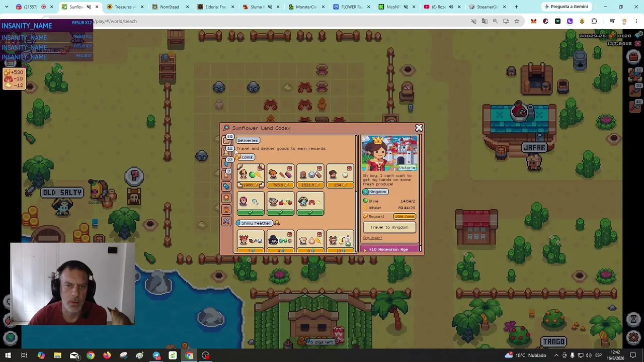644x362 pixels.
Task: Open the Codex tab with badge 11
Action: 227,151
